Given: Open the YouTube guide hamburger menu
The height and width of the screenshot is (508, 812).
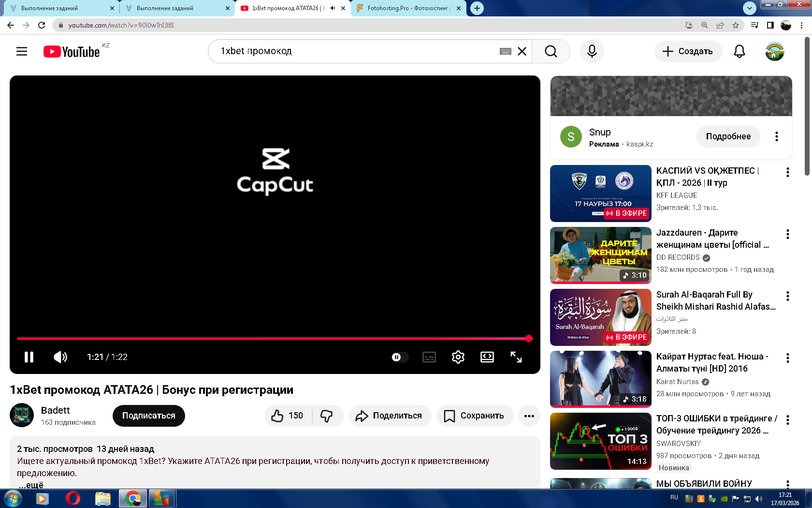Looking at the screenshot, I should (x=22, y=51).
